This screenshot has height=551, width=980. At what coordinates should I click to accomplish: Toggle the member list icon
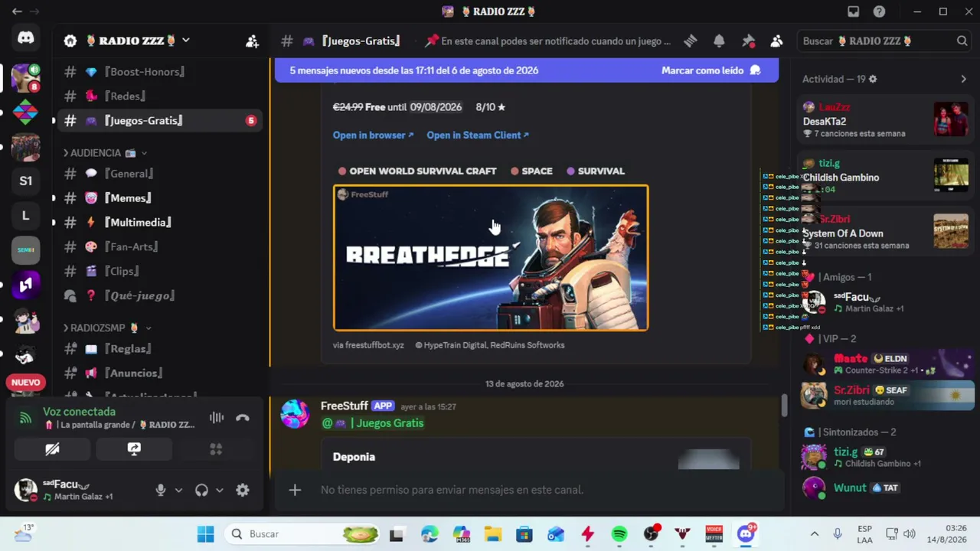[x=776, y=41]
